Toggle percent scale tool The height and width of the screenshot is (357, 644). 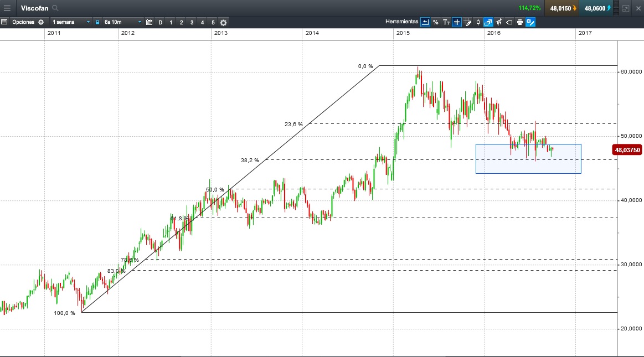click(x=436, y=22)
